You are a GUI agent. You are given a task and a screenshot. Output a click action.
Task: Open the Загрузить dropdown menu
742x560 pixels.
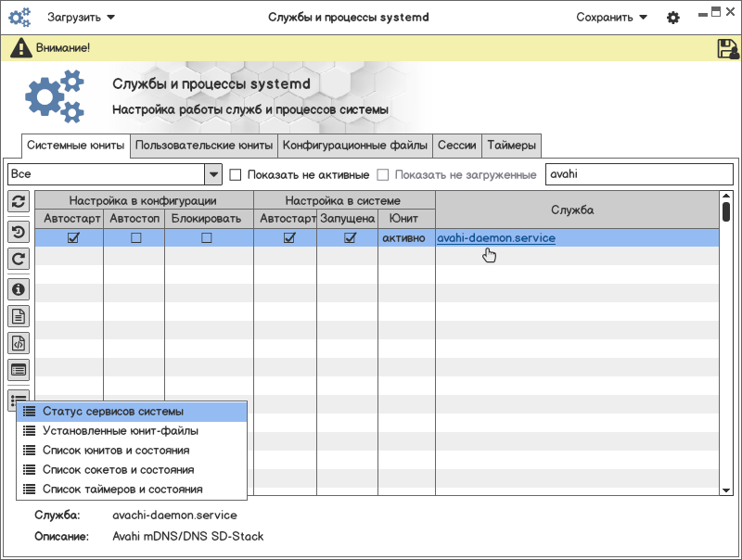tap(82, 18)
